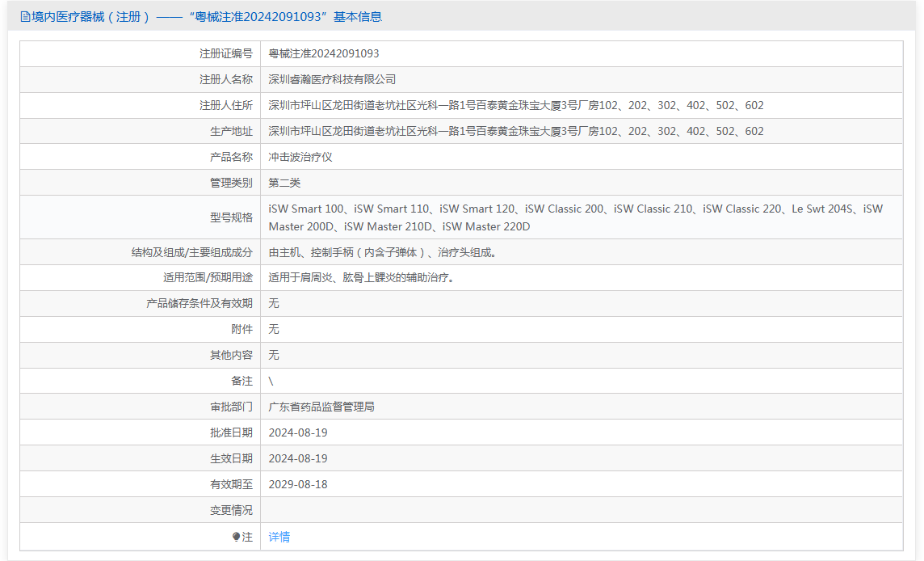Click the 管理类别 label
The height and width of the screenshot is (561, 924).
point(232,183)
